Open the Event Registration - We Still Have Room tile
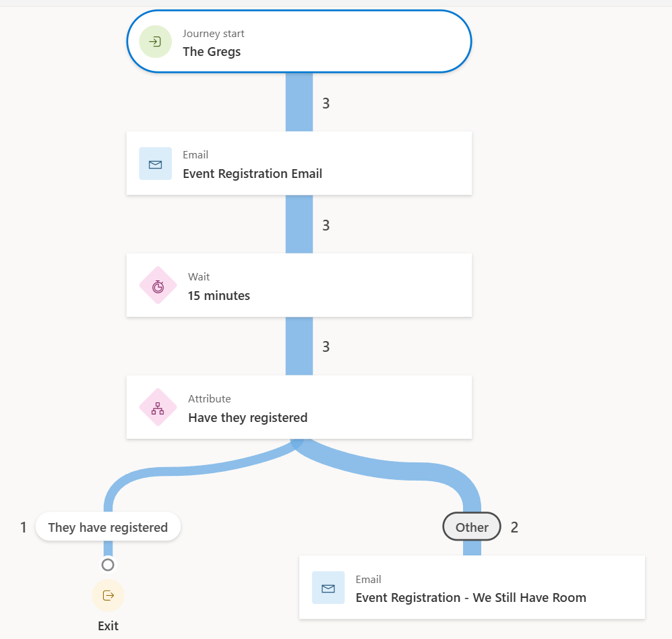The width and height of the screenshot is (672, 639). tap(472, 588)
